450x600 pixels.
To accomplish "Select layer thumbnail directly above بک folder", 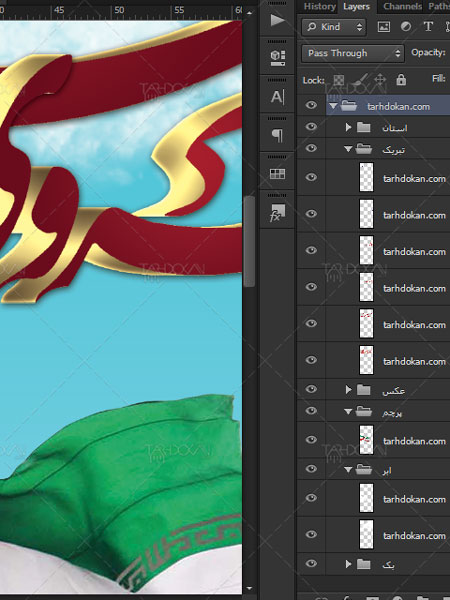I will coord(366,534).
